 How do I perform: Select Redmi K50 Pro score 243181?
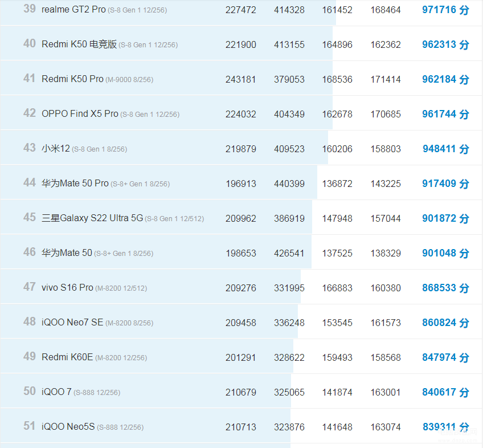coord(240,80)
